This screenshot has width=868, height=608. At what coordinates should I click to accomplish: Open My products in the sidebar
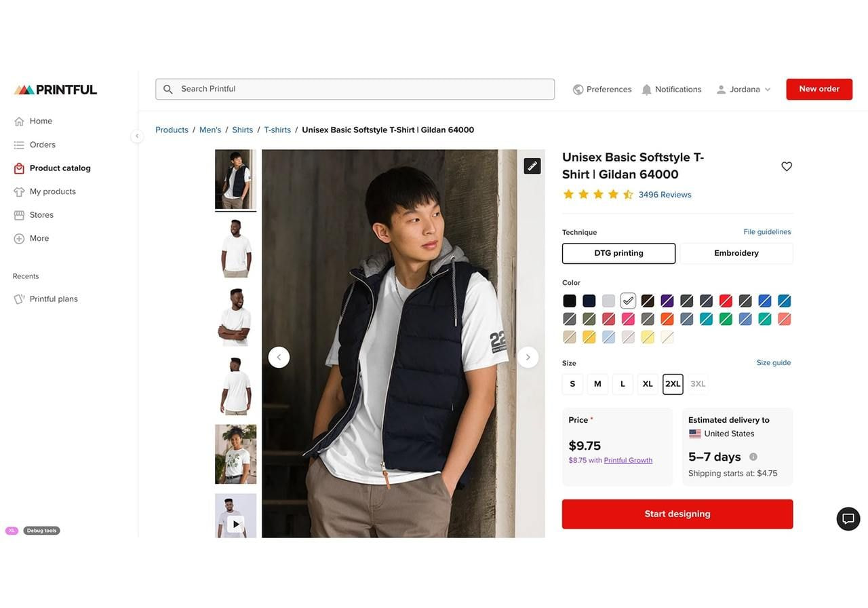(52, 191)
